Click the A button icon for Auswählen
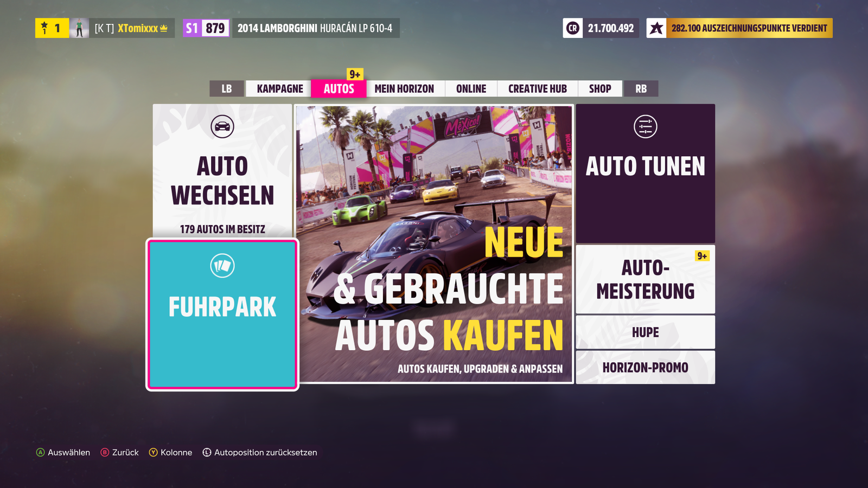Screen dimensions: 868x488 [40, 452]
